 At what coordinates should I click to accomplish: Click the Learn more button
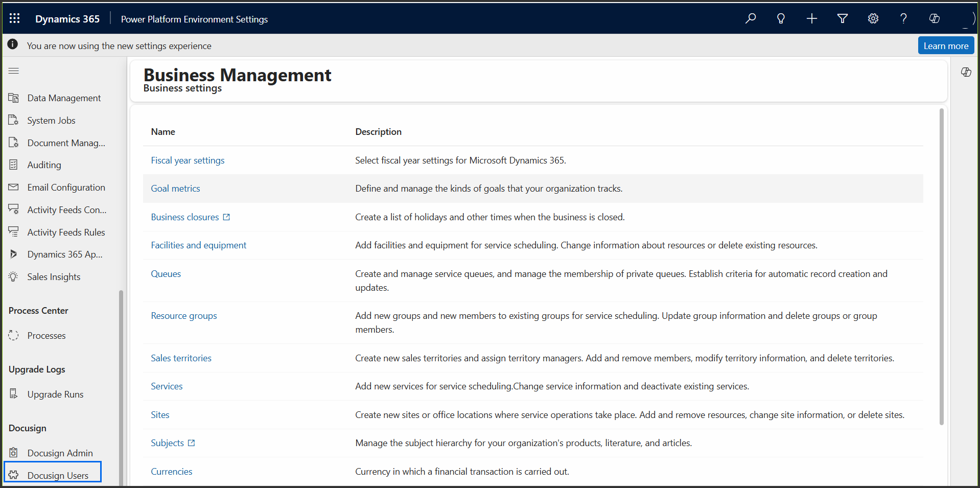tap(945, 45)
